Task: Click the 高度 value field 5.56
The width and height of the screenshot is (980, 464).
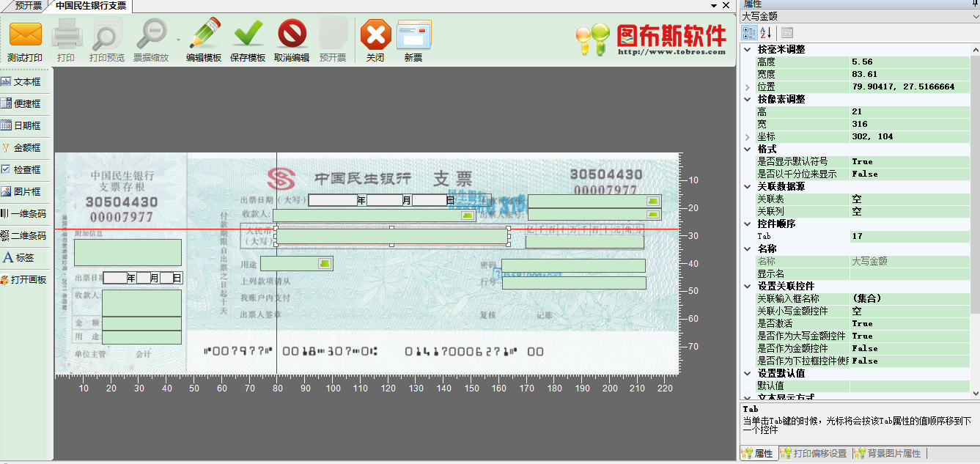Action: [909, 62]
